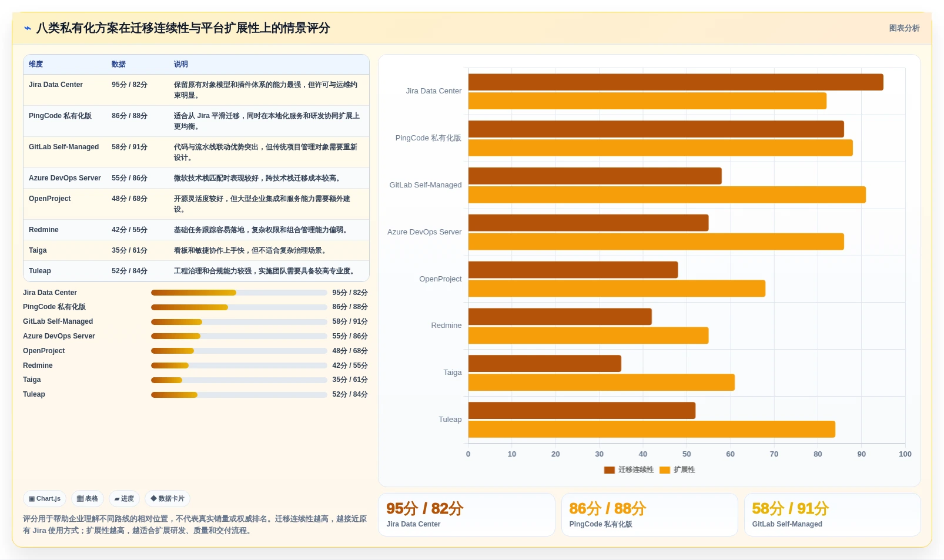
Task: Click the 迁移连续性 legend label text
Action: click(x=636, y=470)
